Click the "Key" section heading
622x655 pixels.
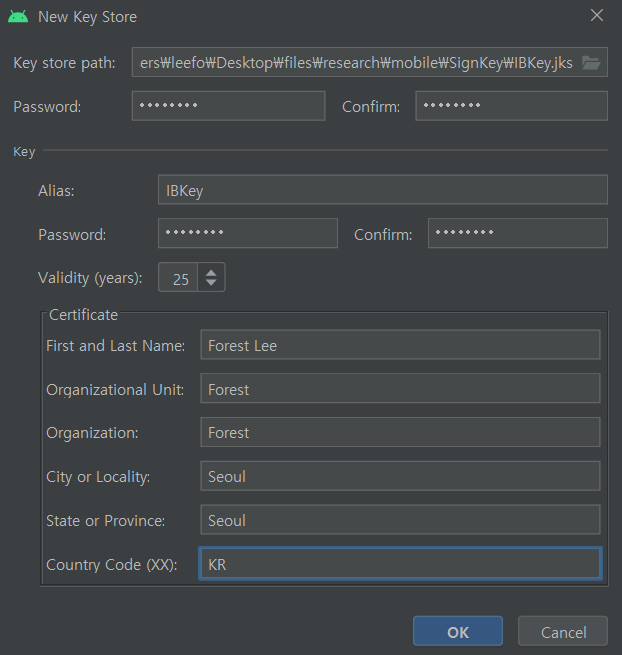[24, 152]
